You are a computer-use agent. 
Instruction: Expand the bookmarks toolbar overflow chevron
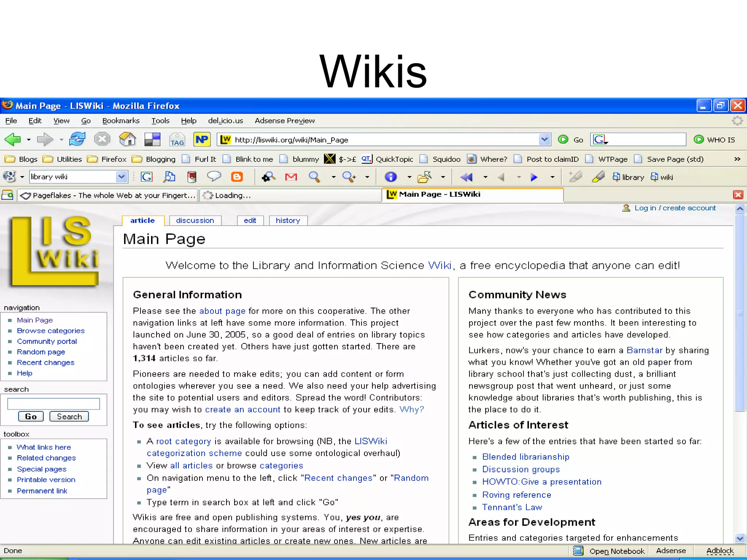click(737, 159)
